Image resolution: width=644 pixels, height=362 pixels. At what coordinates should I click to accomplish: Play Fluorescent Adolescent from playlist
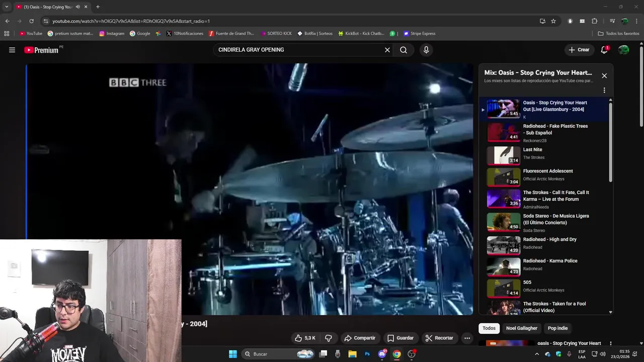click(544, 177)
